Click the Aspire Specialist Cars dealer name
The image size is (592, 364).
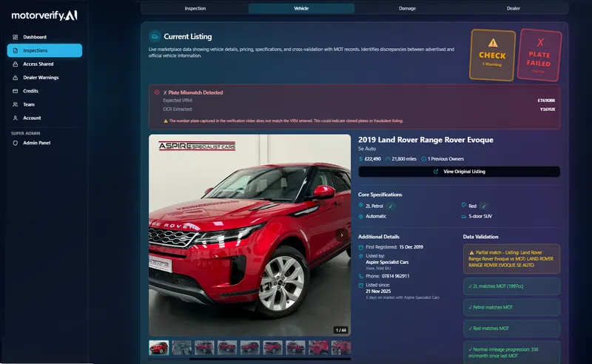(x=387, y=262)
